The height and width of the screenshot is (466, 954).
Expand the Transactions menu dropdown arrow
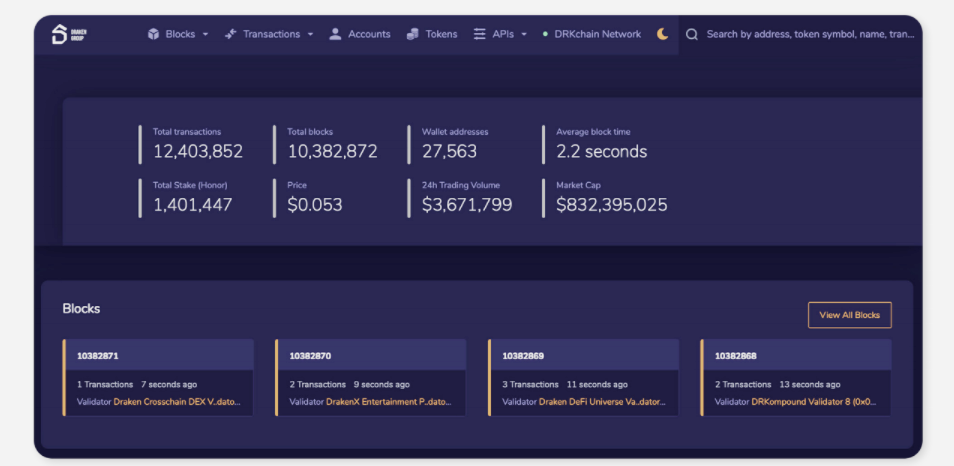pyautogui.click(x=310, y=35)
